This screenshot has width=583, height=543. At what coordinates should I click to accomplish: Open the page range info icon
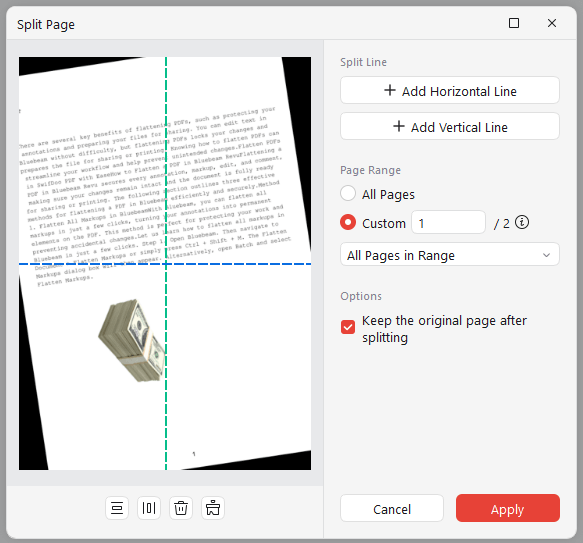[x=522, y=222]
